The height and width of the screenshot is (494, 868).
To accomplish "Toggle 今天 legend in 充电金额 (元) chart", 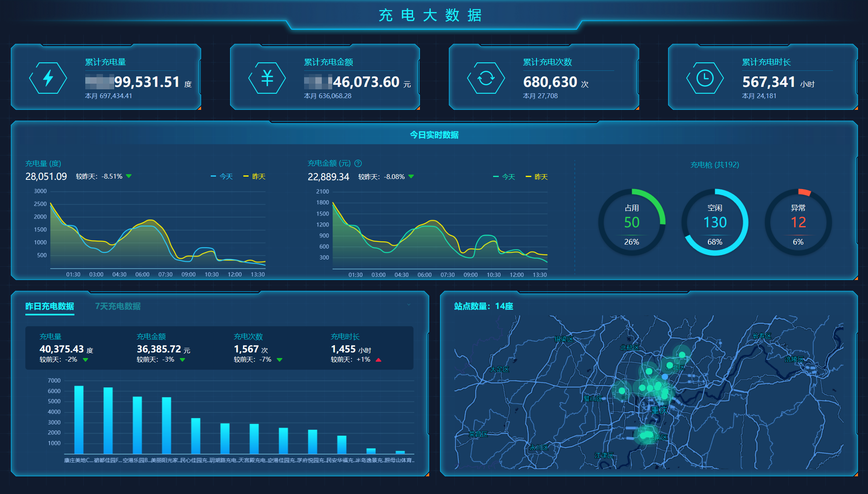I will point(504,177).
